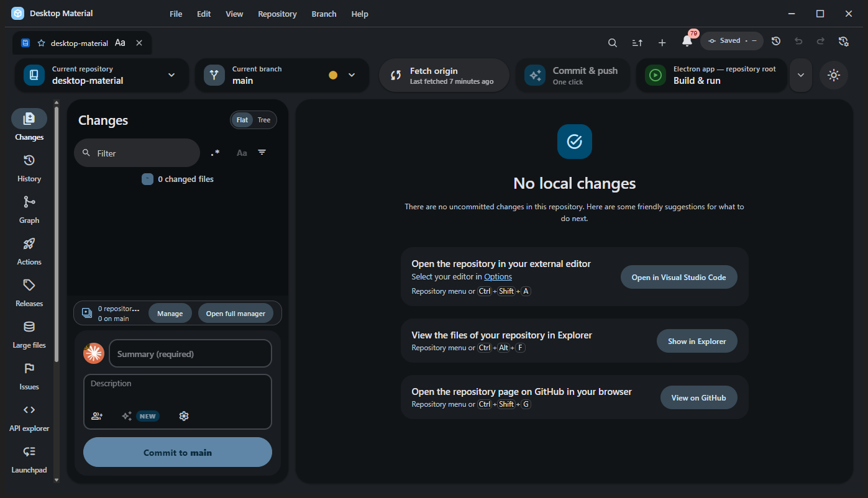This screenshot has height=498, width=868.
Task: Open the Saved status chip
Action: pyautogui.click(x=732, y=41)
